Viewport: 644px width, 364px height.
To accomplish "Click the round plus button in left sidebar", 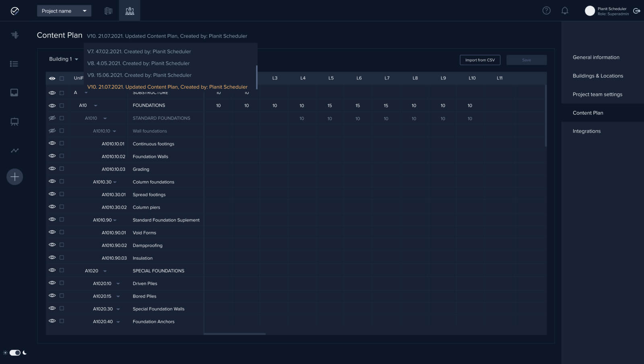I will 14,177.
